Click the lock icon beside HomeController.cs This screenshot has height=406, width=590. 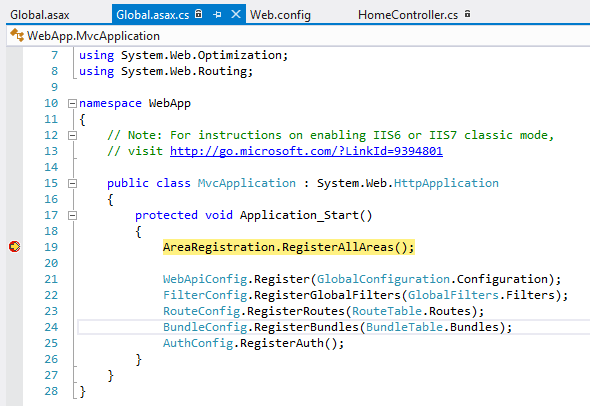467,14
